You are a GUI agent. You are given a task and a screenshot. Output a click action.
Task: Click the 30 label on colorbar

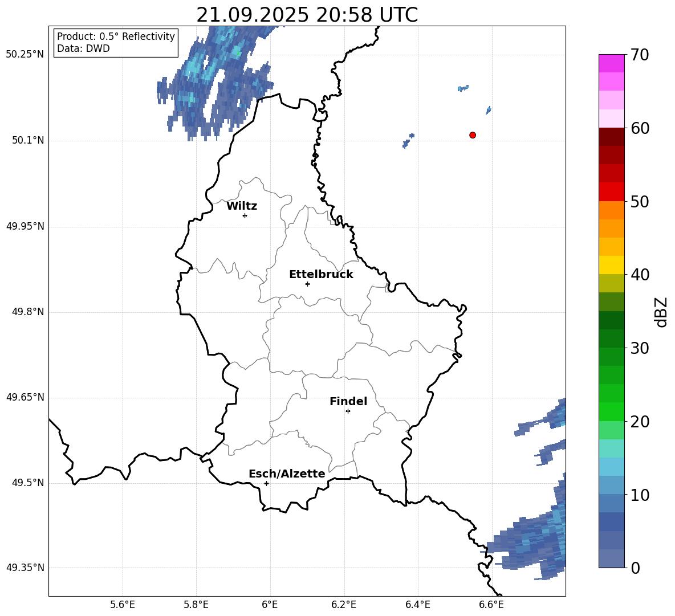coord(640,348)
